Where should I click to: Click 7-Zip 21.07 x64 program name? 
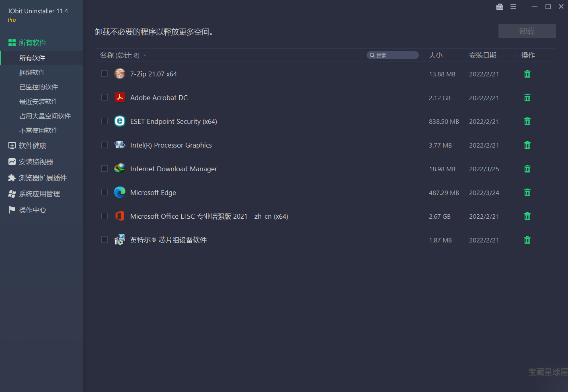(x=154, y=74)
